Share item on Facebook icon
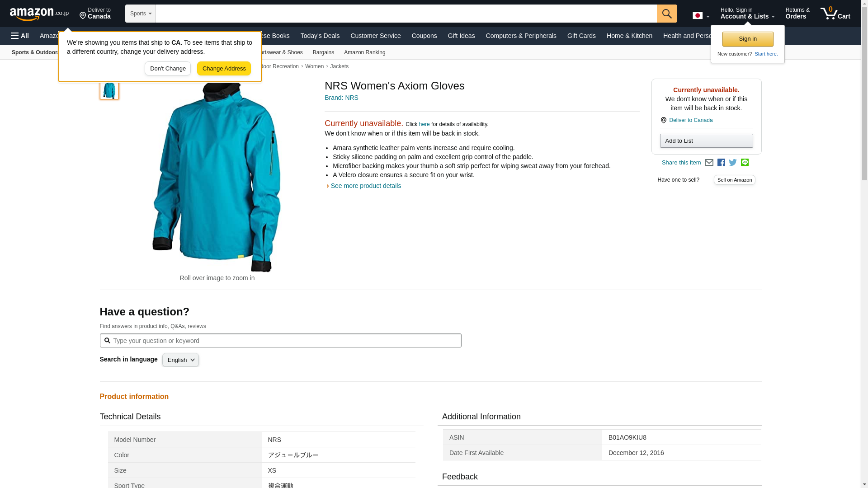868x488 pixels. coord(721,163)
